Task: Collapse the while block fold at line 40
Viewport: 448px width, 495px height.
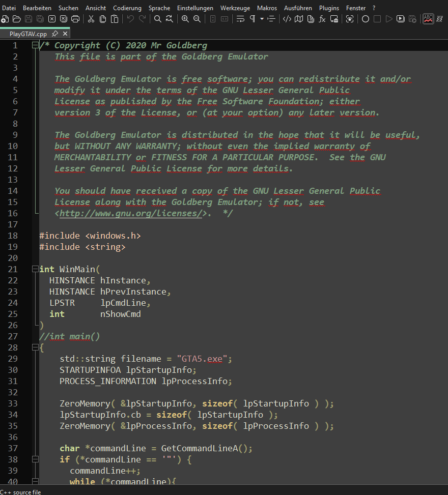Action: (x=35, y=482)
